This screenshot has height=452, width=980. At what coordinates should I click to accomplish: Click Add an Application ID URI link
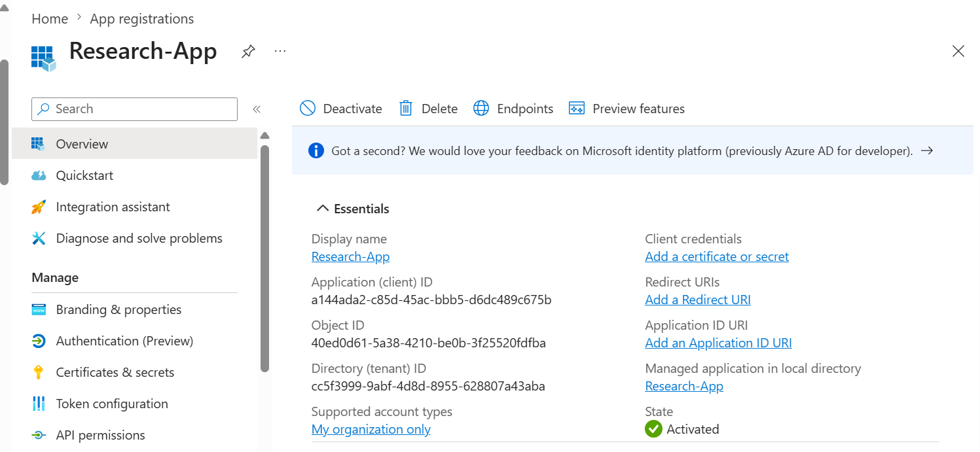(718, 343)
